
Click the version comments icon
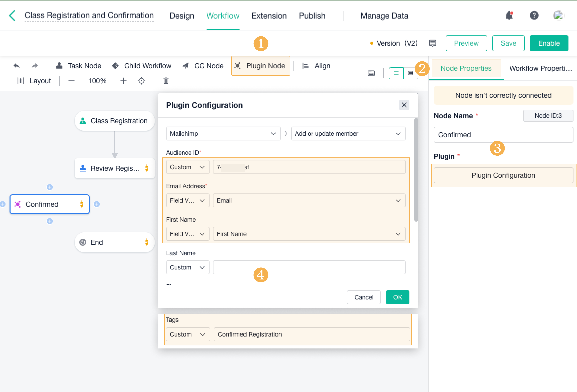click(x=432, y=43)
